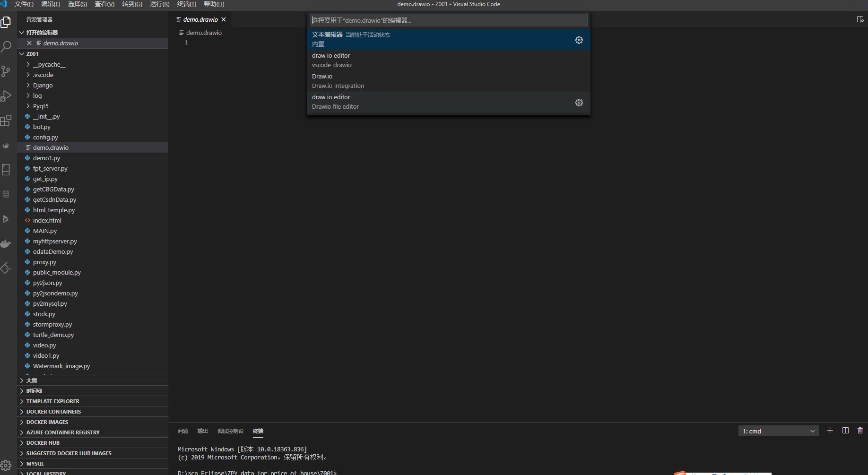Open the 文件(F) menu

coord(24,4)
